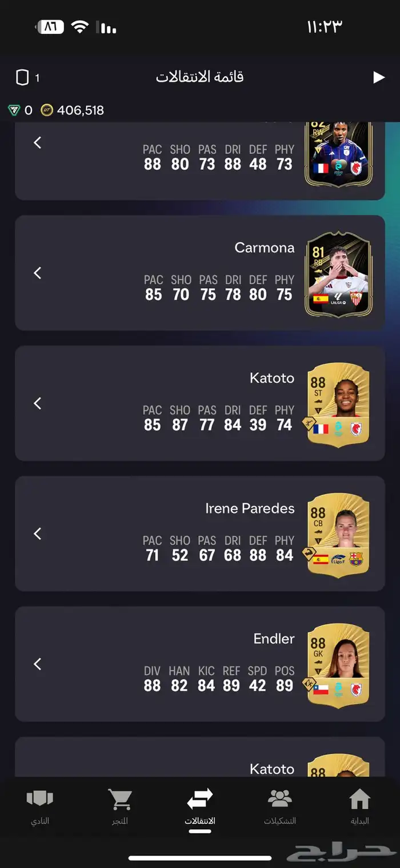The height and width of the screenshot is (868, 400).
Task: Open the club shield badge icon
Action: (40, 799)
